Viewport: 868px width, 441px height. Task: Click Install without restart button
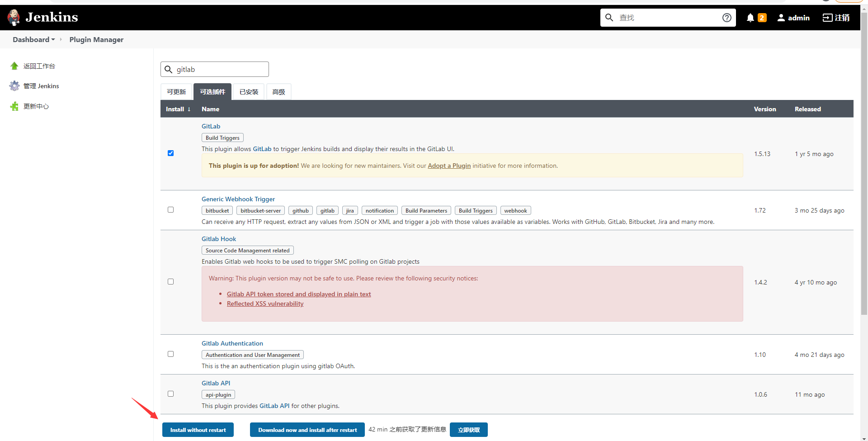coord(198,430)
